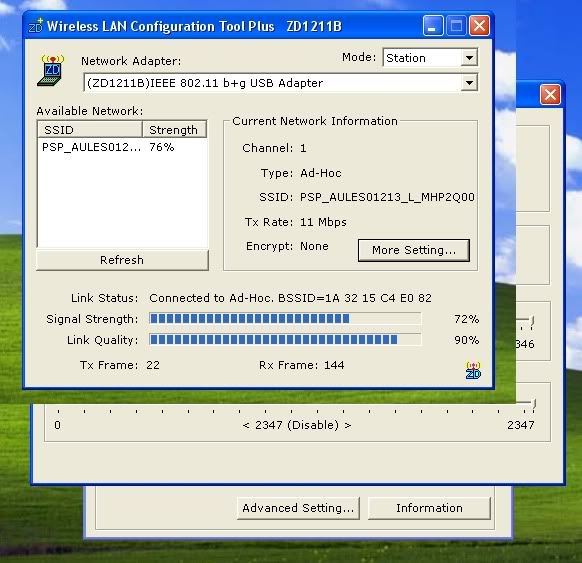Close the Wireless LAN Configuration Tool window
582x563 pixels.
click(x=479, y=26)
